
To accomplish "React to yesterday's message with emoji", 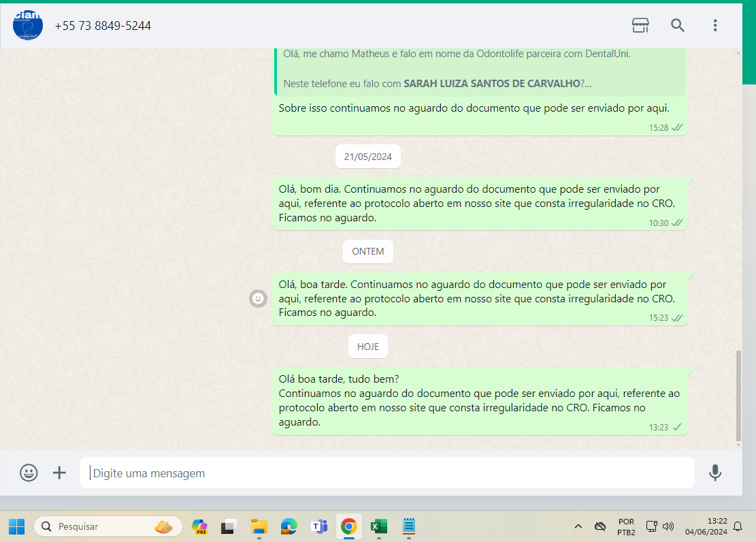I will click(258, 298).
